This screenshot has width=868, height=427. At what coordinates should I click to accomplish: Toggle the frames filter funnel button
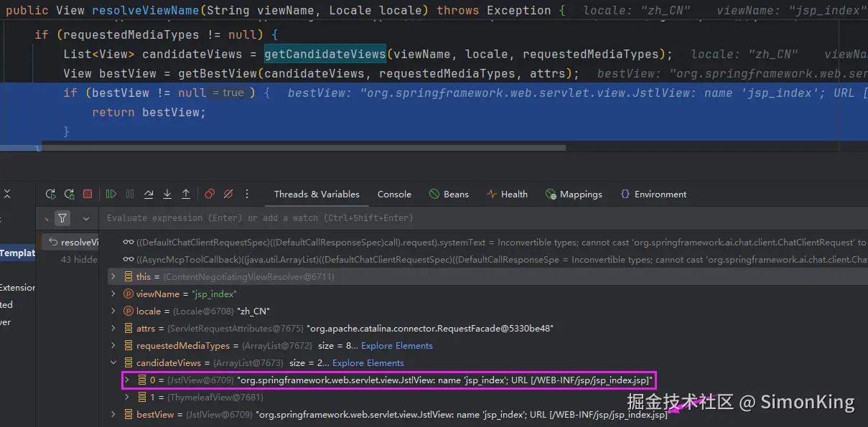click(x=62, y=218)
